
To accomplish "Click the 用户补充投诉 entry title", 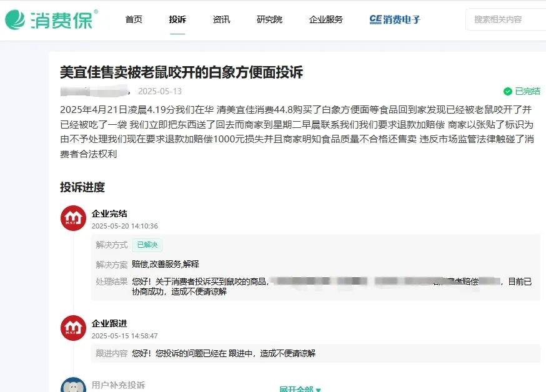I will coord(119,385).
